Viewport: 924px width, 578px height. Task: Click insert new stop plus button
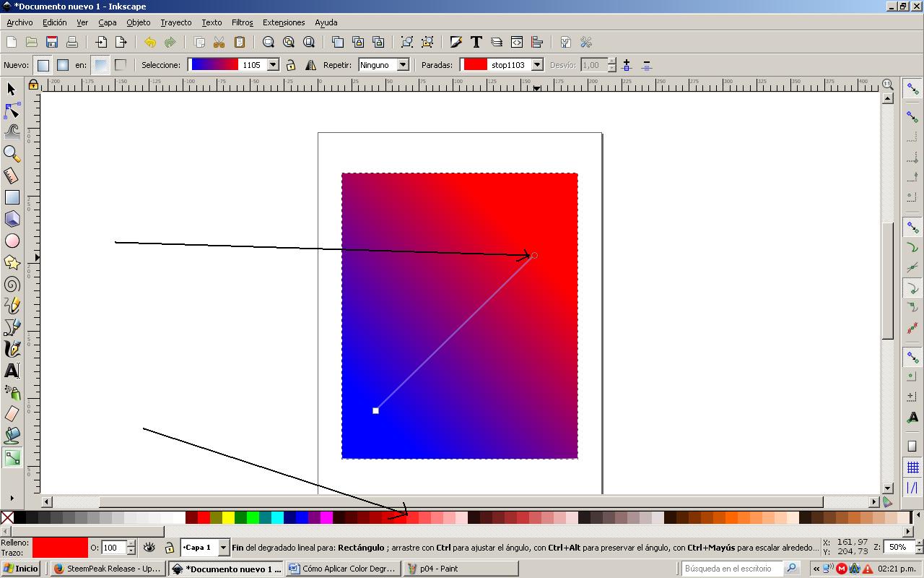(x=626, y=65)
